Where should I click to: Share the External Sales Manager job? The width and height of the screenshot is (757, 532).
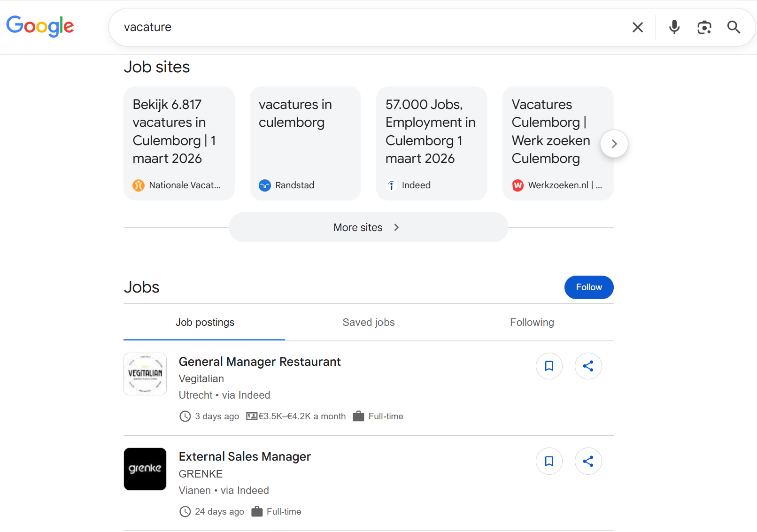pos(588,461)
